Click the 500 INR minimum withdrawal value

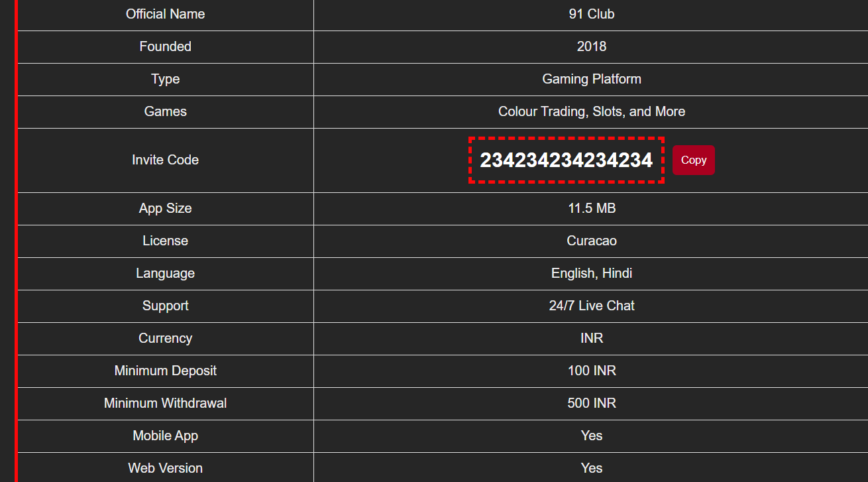click(x=591, y=403)
